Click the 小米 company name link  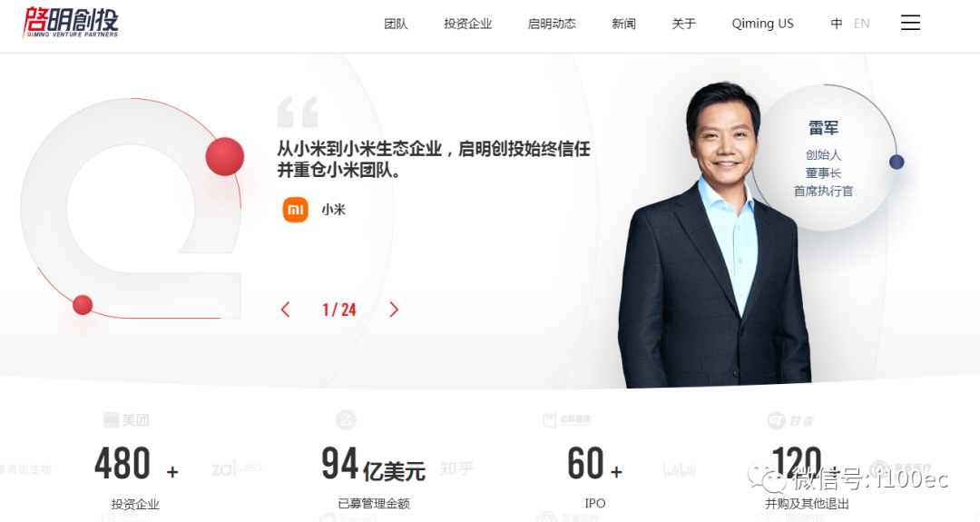coord(333,210)
